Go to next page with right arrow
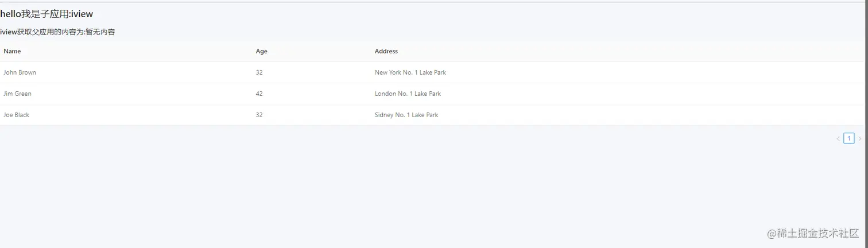Viewport: 868px width, 248px height. (x=859, y=138)
